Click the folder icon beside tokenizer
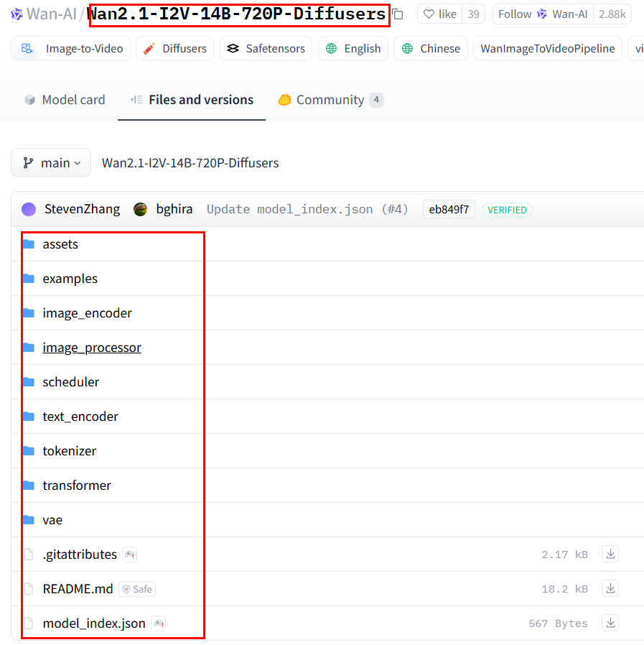Screen dimensions: 644x645 pyautogui.click(x=29, y=451)
